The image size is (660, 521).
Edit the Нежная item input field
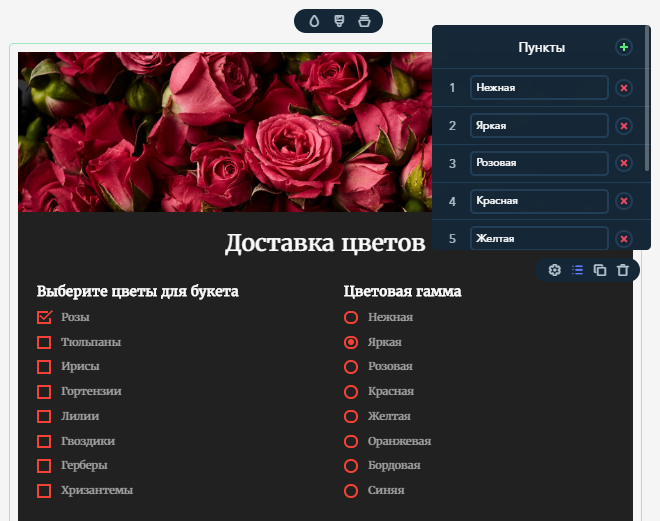coord(539,88)
